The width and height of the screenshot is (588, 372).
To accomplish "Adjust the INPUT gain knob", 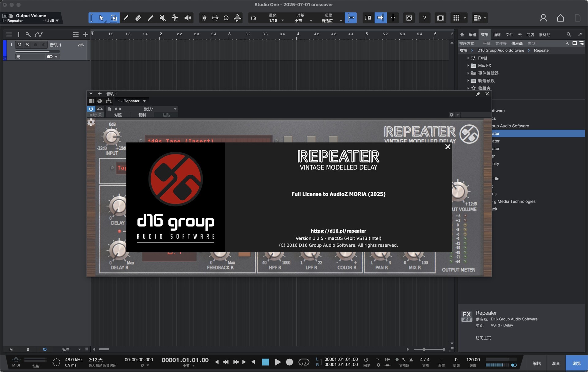I will tap(111, 137).
